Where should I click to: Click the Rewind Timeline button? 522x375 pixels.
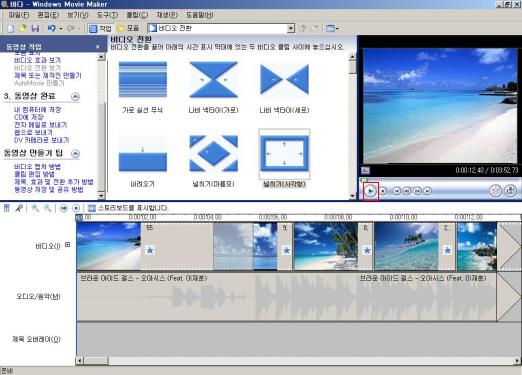[63, 208]
